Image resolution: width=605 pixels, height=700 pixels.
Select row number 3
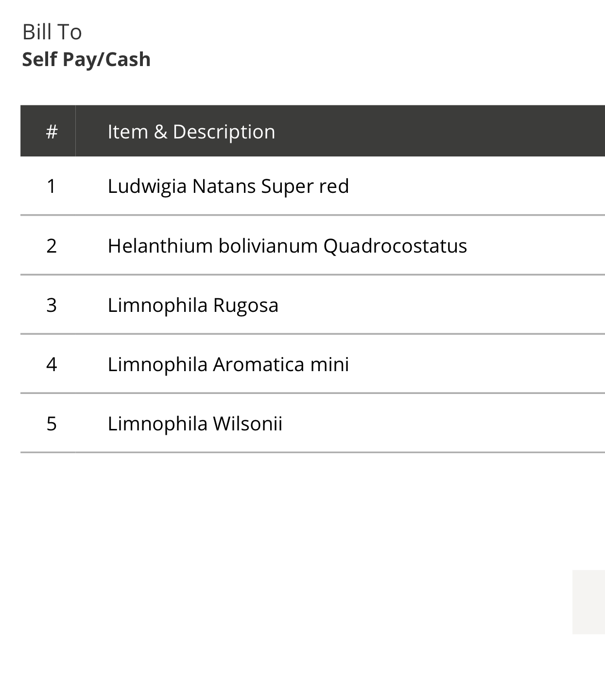52,306
